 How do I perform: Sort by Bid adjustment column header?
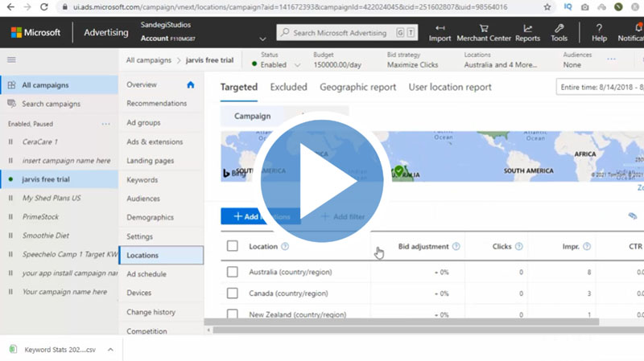point(423,246)
